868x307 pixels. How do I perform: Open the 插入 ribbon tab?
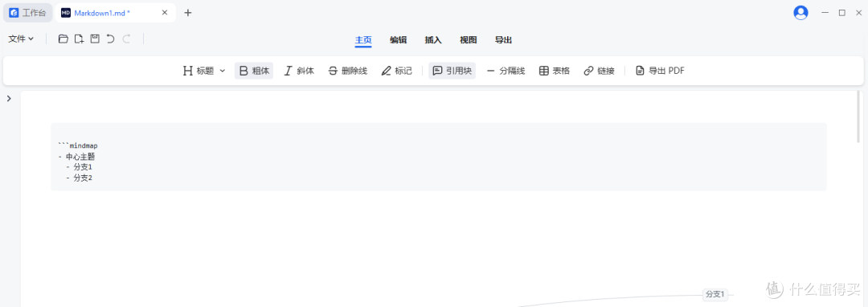[433, 40]
